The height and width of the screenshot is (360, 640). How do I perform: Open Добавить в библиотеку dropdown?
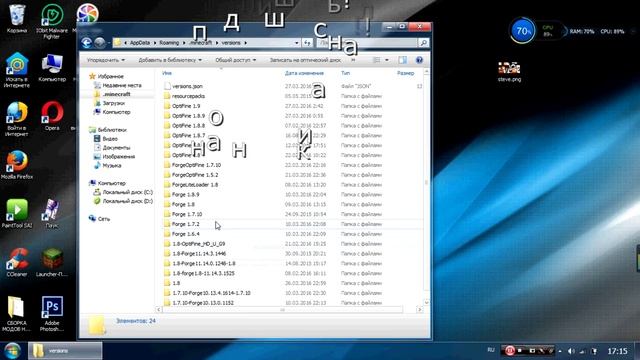point(170,60)
